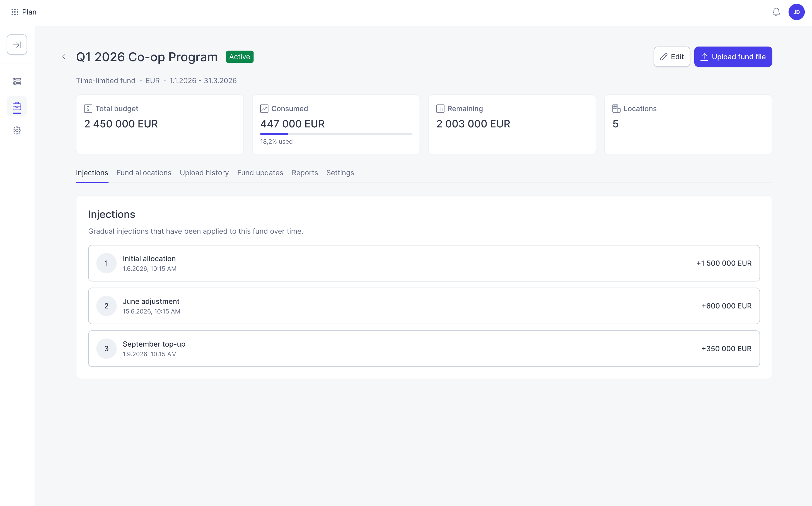This screenshot has height=506, width=812.
Task: Click the September top-up row title
Action: [154, 344]
